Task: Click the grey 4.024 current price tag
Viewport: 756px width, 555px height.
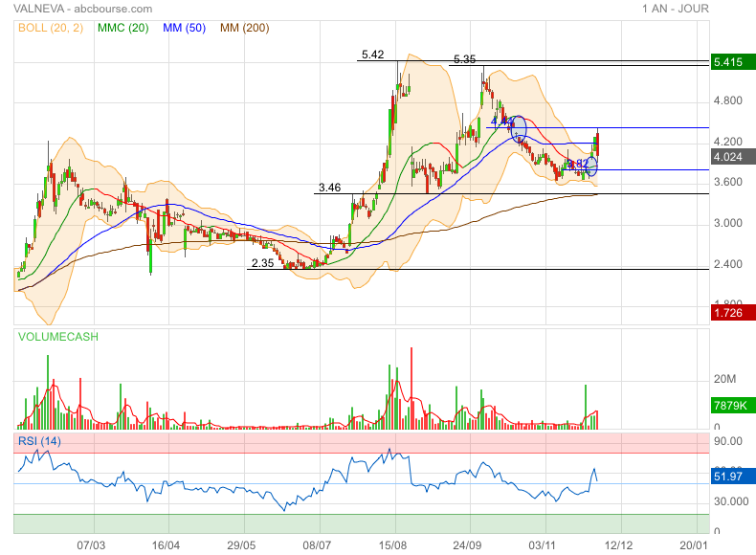Action: pos(729,157)
